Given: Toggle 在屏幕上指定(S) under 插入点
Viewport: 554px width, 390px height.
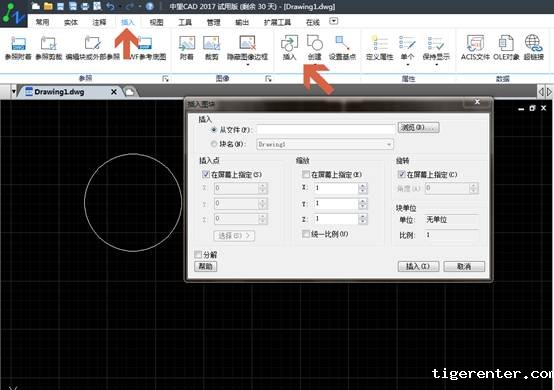Looking at the screenshot, I should (x=206, y=174).
